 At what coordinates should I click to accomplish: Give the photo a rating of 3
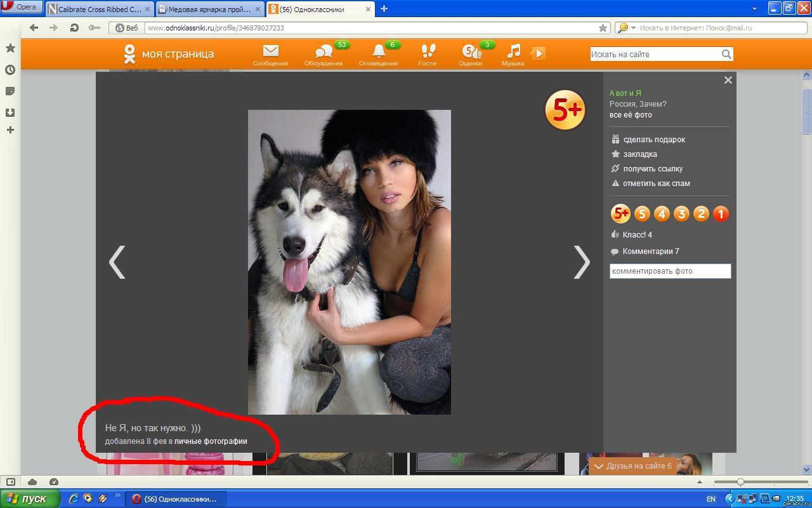[681, 214]
